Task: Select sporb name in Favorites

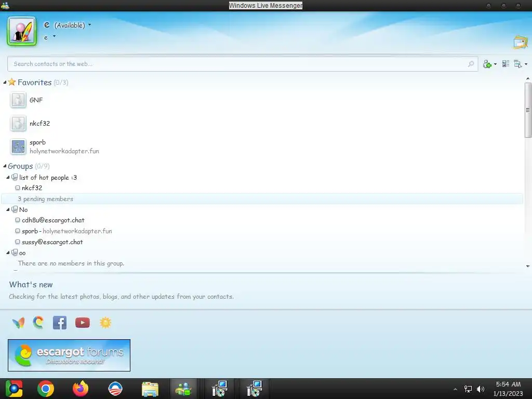Action: click(x=37, y=142)
